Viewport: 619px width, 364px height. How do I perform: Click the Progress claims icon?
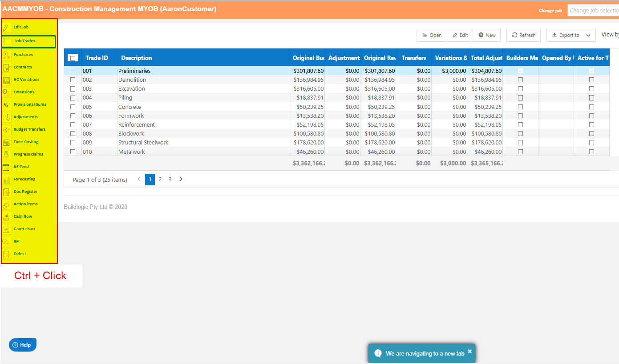point(6,155)
